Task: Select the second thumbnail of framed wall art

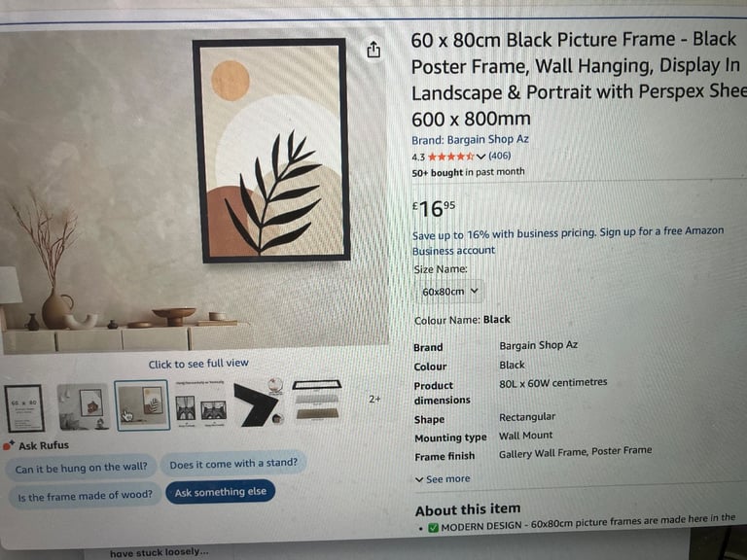Action: (x=84, y=406)
